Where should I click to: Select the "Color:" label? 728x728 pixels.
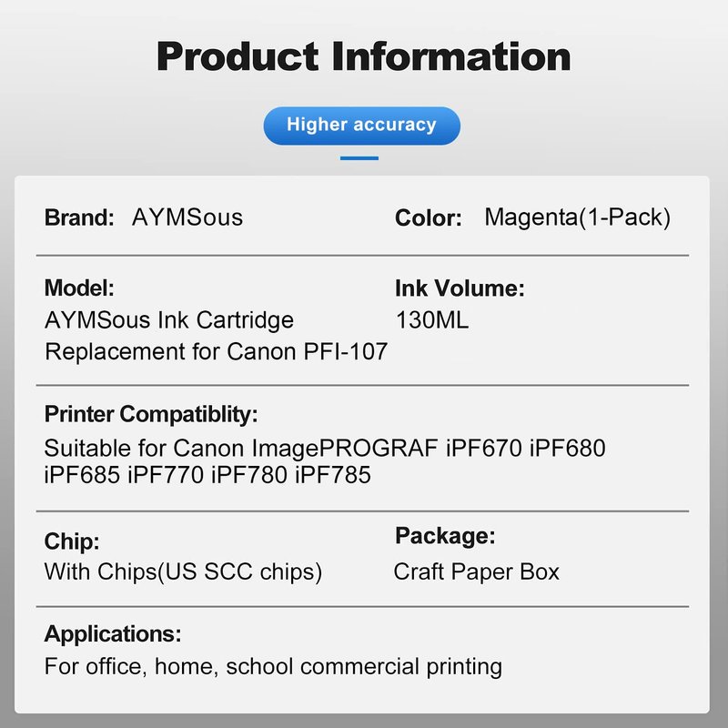tap(429, 218)
